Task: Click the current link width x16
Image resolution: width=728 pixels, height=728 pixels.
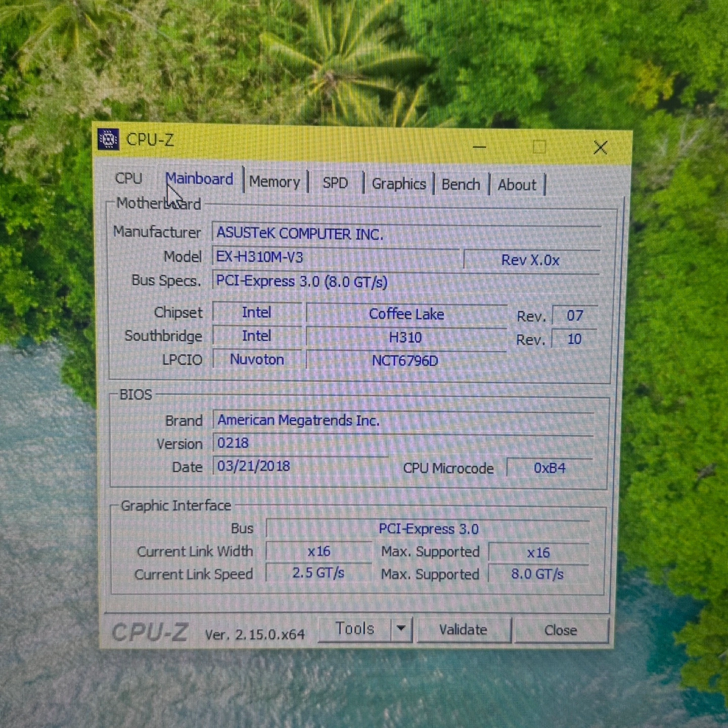Action: click(x=318, y=551)
